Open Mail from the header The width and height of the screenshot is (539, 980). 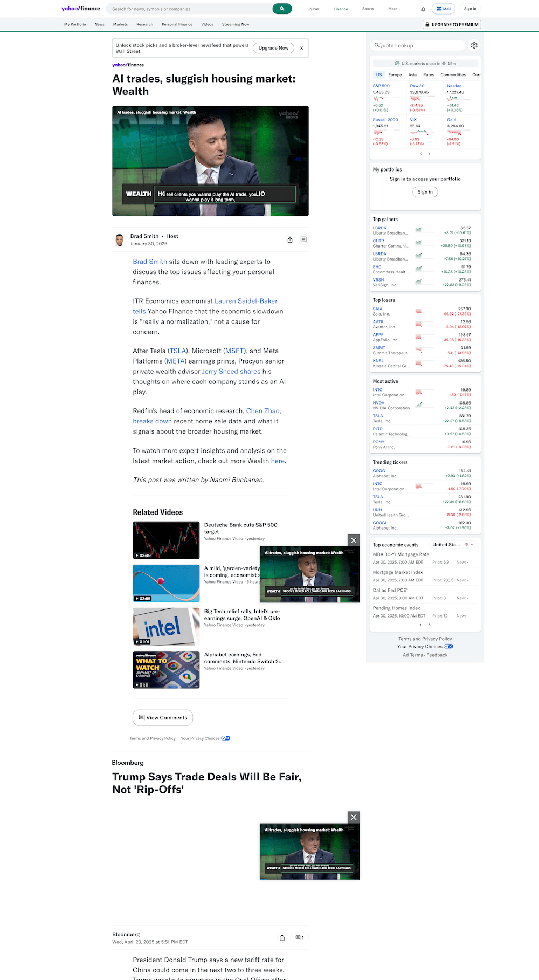[444, 9]
